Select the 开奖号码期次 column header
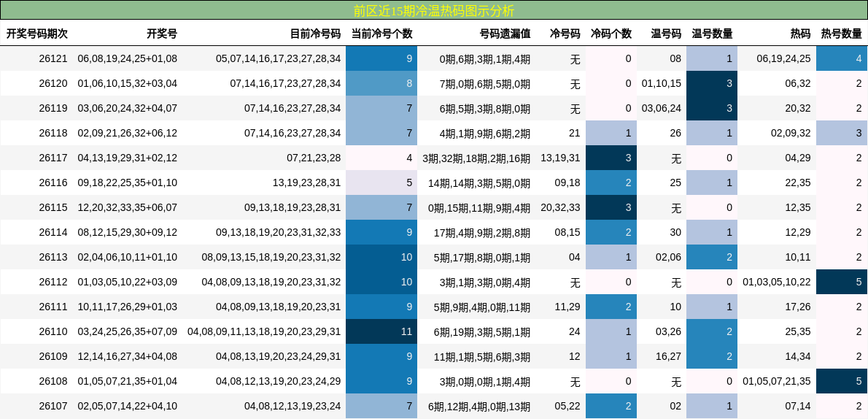The height and width of the screenshot is (419, 868). [x=36, y=34]
